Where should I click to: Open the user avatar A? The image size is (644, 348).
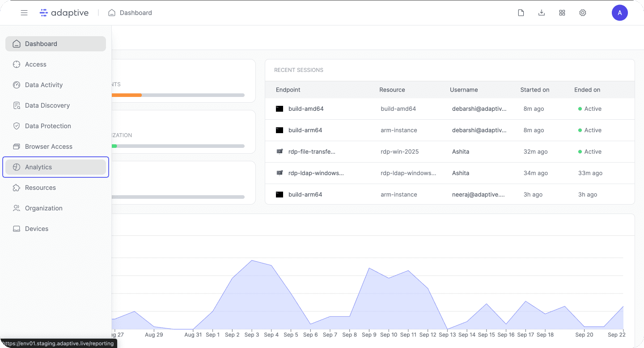click(620, 13)
